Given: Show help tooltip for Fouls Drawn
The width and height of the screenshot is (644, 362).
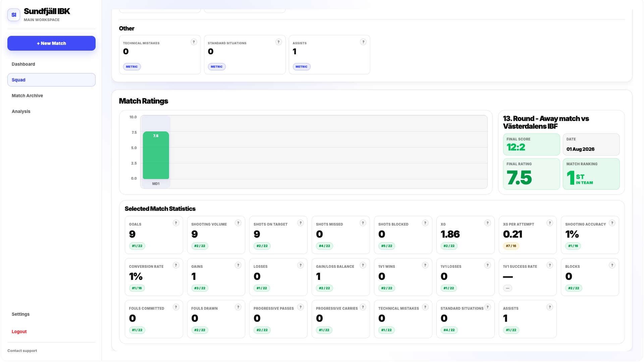Looking at the screenshot, I should (x=238, y=307).
